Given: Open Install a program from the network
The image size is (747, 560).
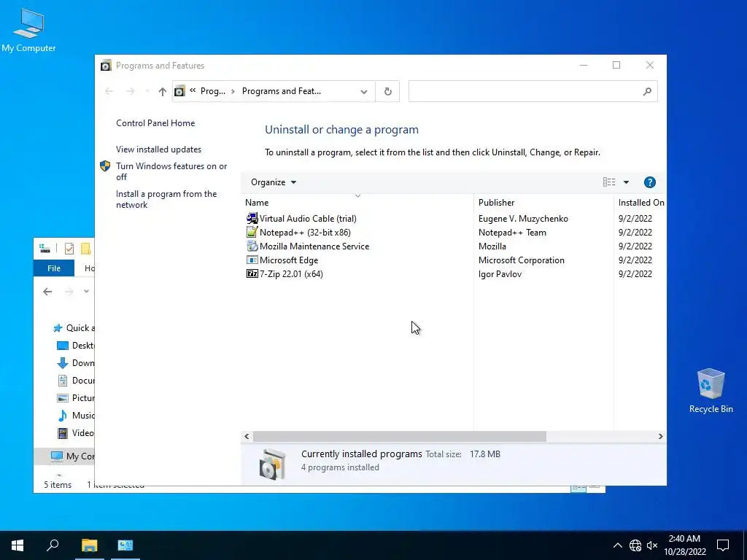Looking at the screenshot, I should click(x=166, y=200).
